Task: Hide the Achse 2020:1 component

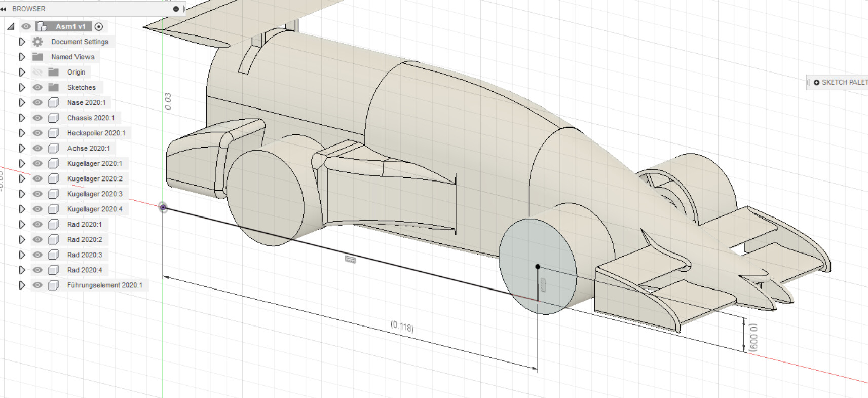Action: point(37,148)
